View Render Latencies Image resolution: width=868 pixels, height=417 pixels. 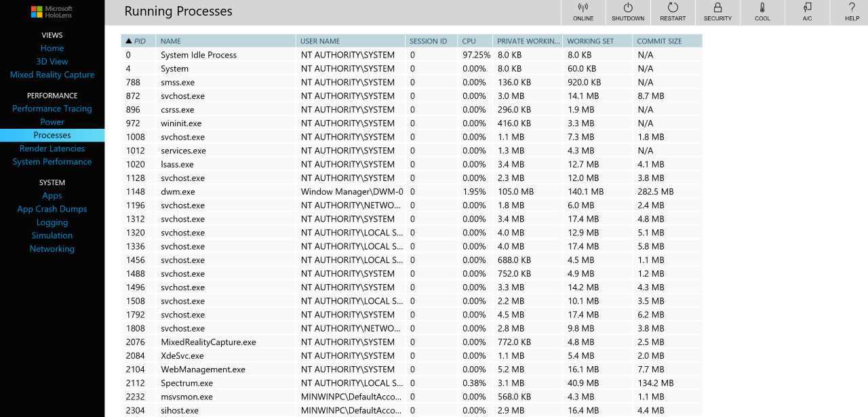tap(52, 148)
